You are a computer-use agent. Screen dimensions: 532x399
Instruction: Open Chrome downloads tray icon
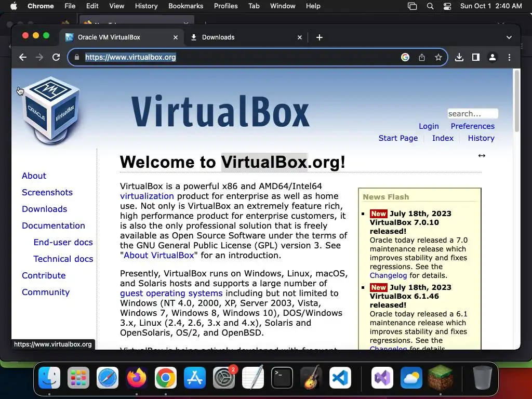459,57
